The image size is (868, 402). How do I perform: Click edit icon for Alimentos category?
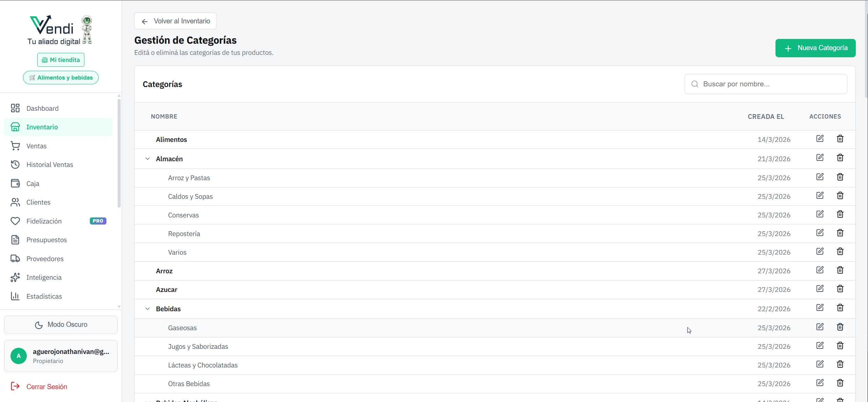(820, 139)
